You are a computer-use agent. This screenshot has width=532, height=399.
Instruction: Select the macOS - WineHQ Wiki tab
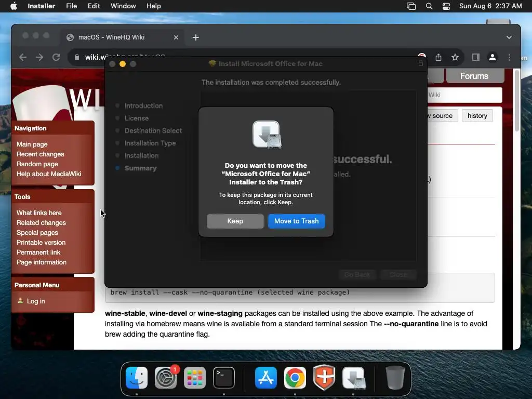122,37
